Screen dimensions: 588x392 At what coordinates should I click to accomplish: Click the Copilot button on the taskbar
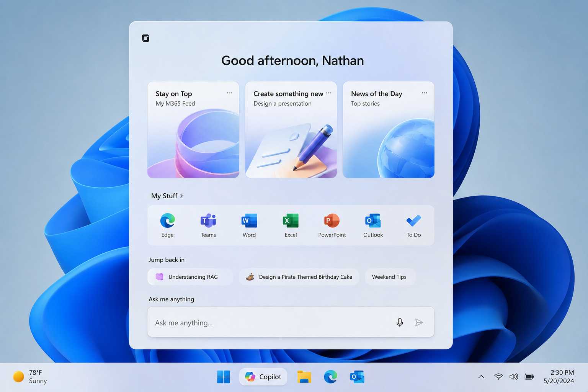tap(263, 377)
